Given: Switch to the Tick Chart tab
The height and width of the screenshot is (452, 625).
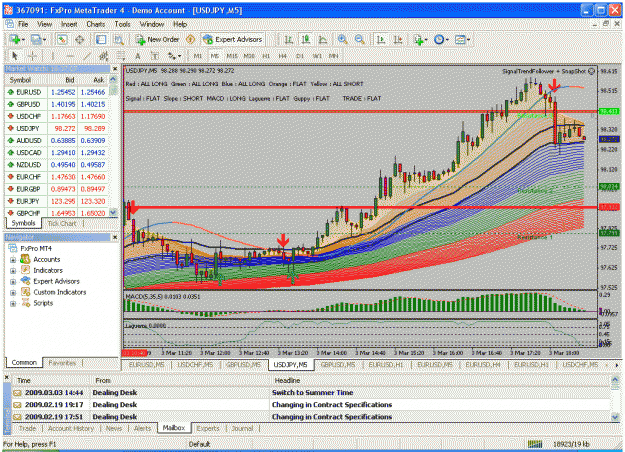Looking at the screenshot, I should pos(62,223).
